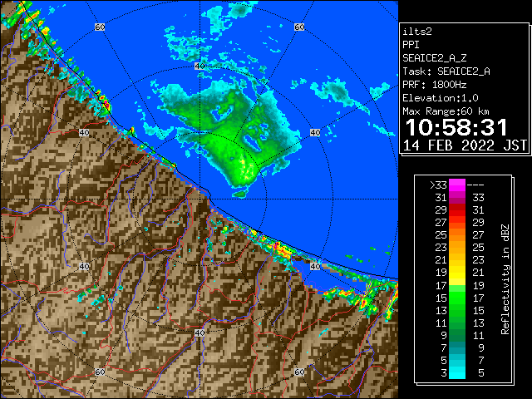The image size is (532, 399).
Task: Select the PPI scan type label
Action: (411, 45)
